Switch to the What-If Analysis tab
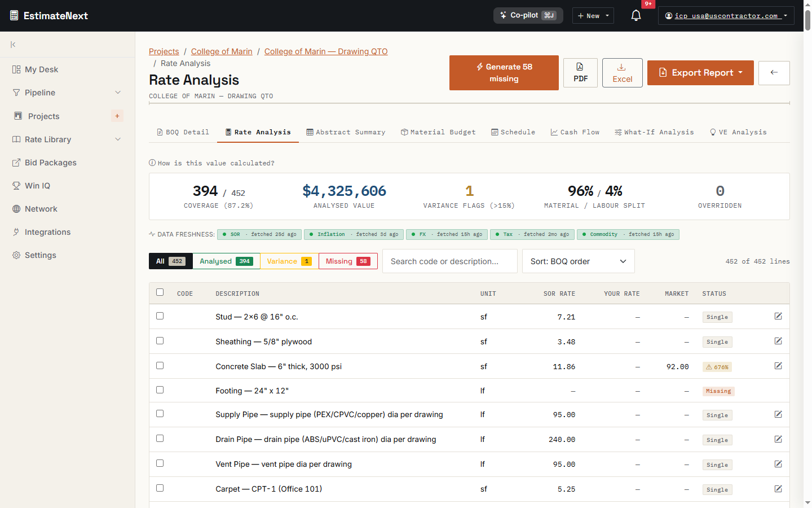Viewport: 812px width, 508px height. tap(654, 132)
